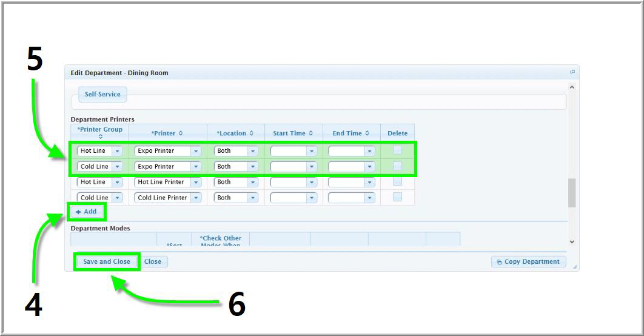The width and height of the screenshot is (644, 336).
Task: Open the Self-Service tab
Action: click(x=102, y=95)
